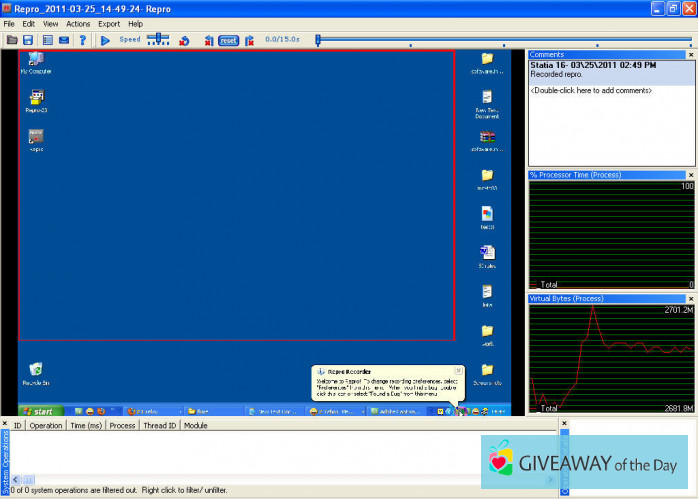Click the playback timeline position handle
Screen dimensions: 698x499
coord(317,40)
